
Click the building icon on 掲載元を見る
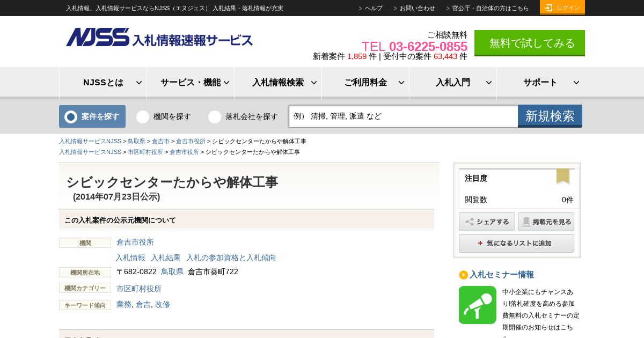(526, 222)
